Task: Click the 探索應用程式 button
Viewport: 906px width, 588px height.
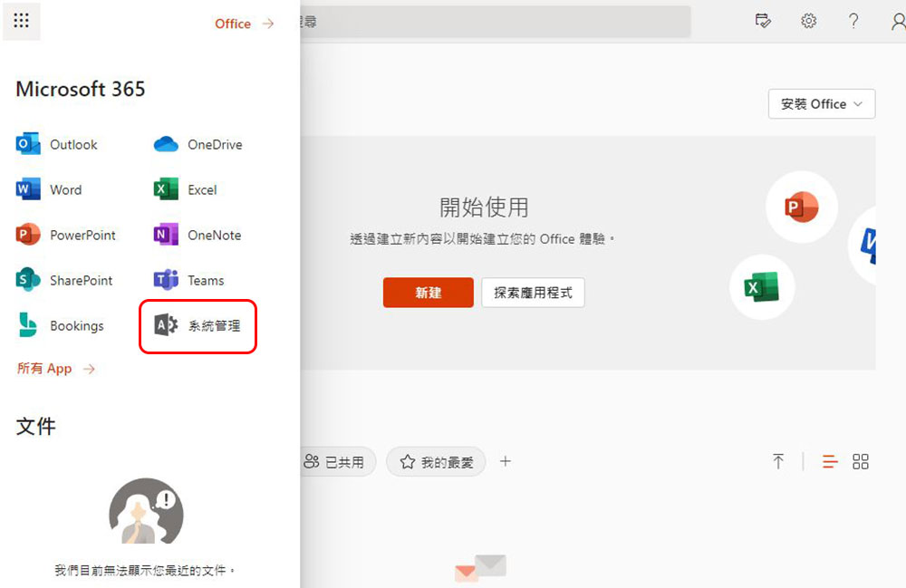Action: coord(533,293)
